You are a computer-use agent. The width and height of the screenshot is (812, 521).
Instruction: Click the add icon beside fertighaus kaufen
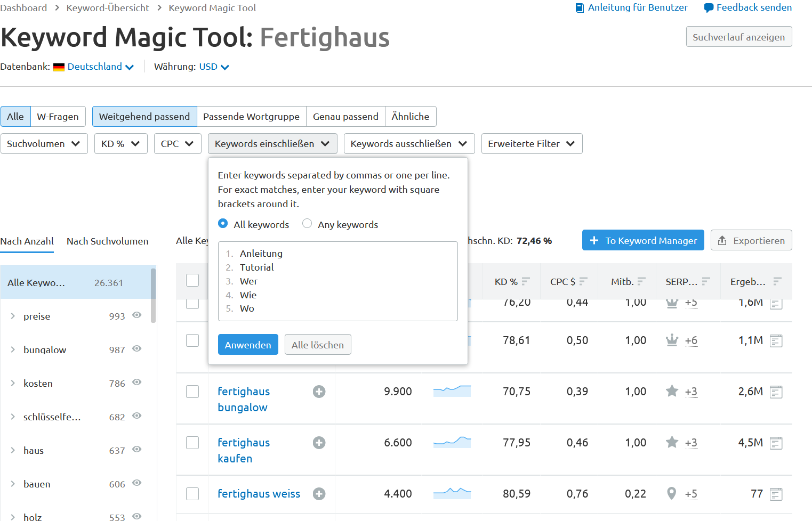[x=319, y=443]
